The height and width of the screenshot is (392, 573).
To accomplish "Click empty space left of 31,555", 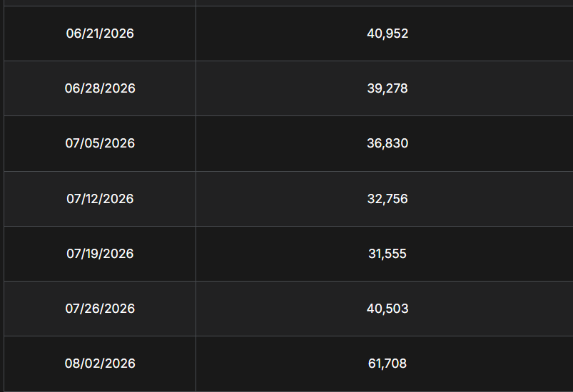I will pos(282,254).
